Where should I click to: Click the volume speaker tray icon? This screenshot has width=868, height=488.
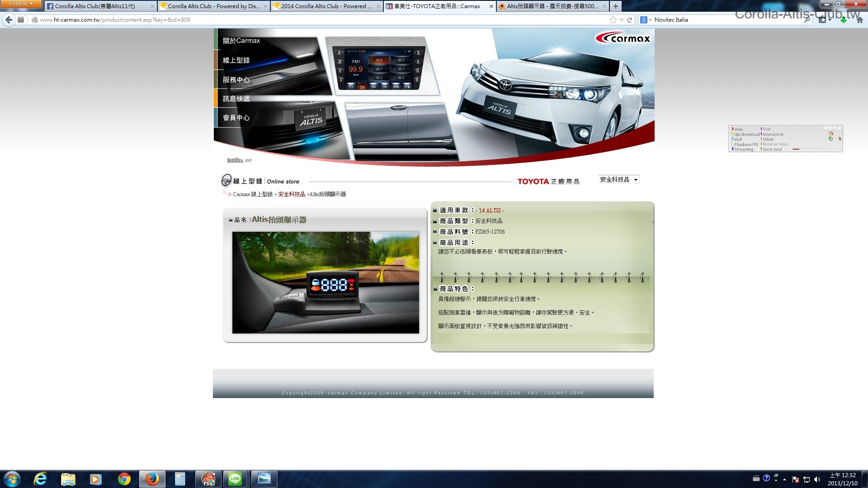[817, 479]
